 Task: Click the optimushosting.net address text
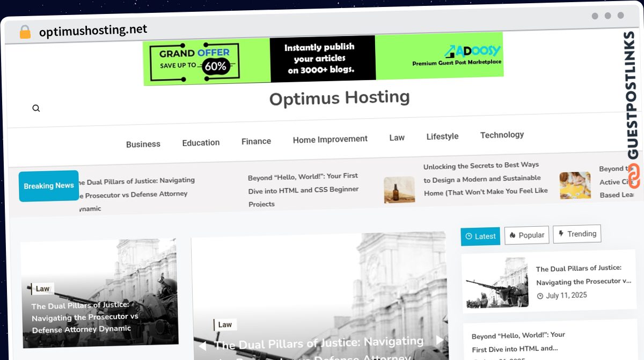tap(93, 31)
